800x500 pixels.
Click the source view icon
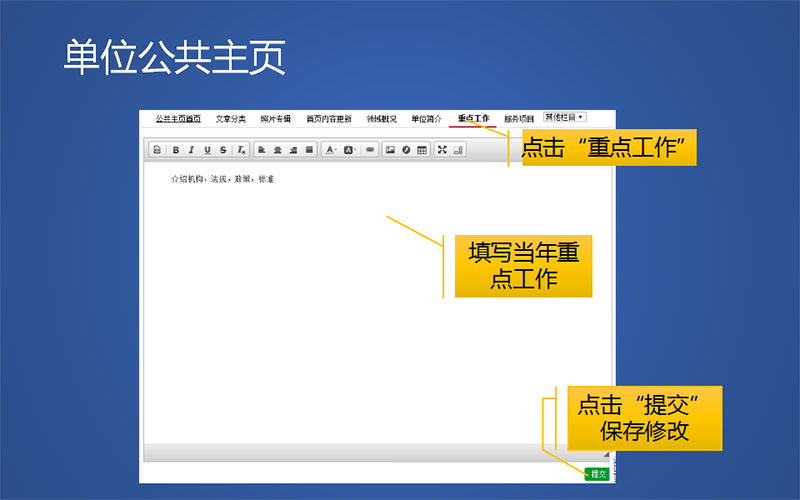pos(157,150)
